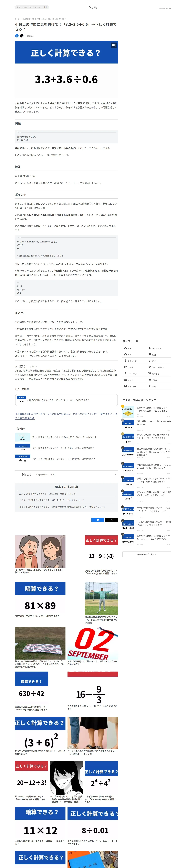Open 恋愛 category heart icon

pos(150,354)
